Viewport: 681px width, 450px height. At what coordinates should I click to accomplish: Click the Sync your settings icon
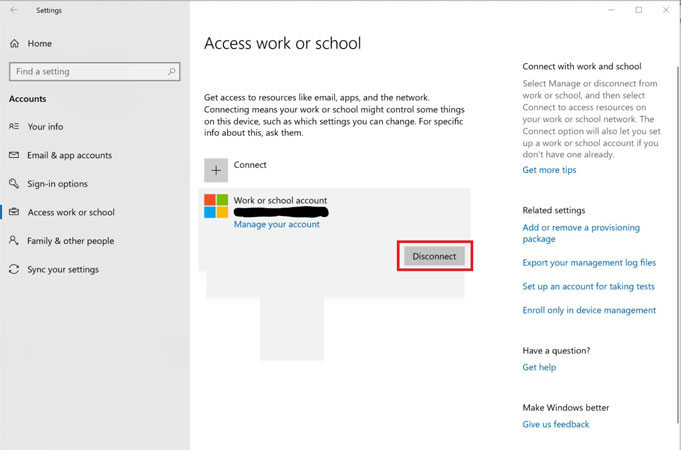pos(14,270)
